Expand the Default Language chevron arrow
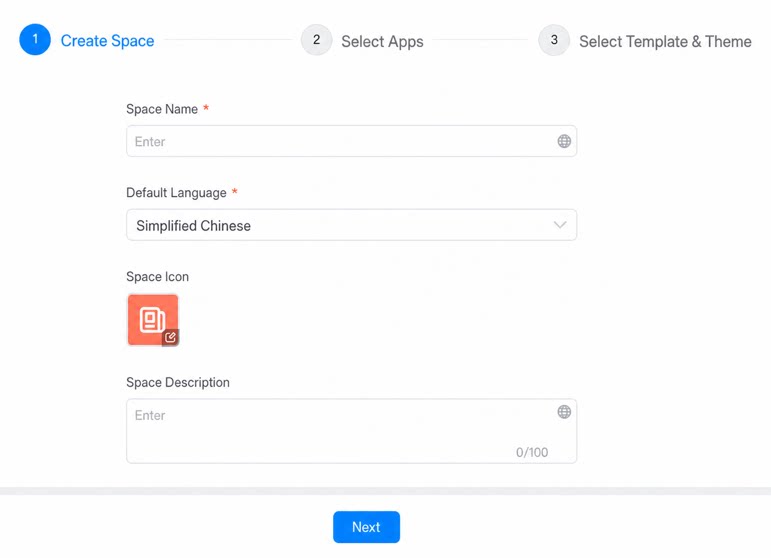Screen dimensions: 771x558 pos(560,225)
